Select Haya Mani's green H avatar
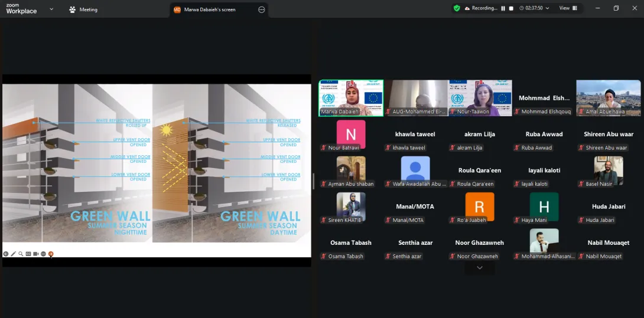 pos(544,206)
